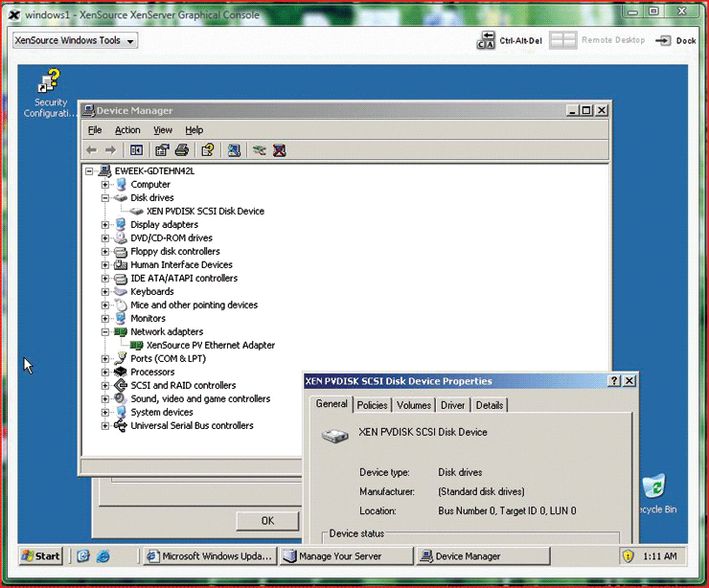Select Floppy disk controllers tree row
Image resolution: width=709 pixels, height=588 pixels.
[175, 251]
